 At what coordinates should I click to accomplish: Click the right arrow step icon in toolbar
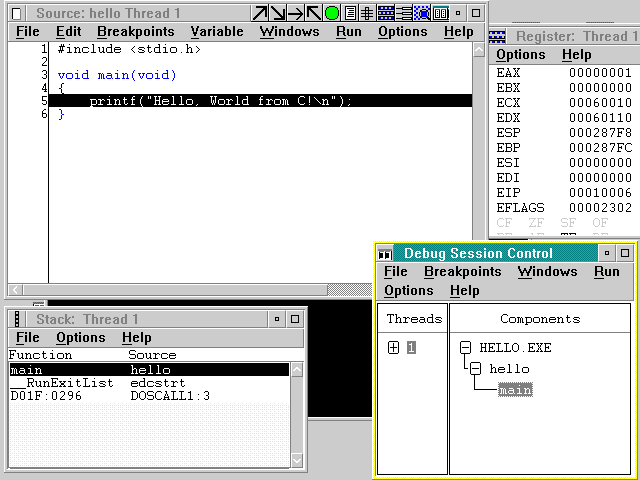coord(296,13)
